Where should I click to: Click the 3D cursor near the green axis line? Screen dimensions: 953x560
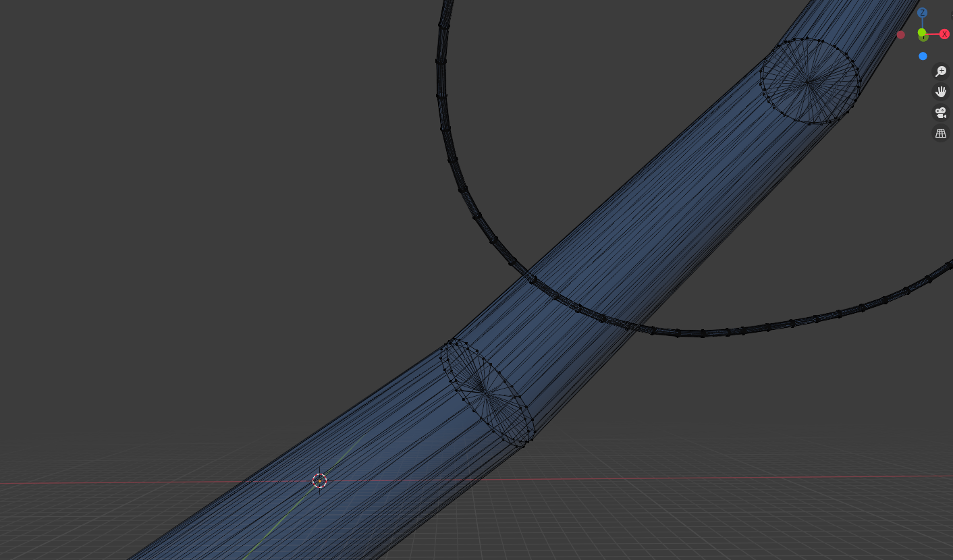point(319,480)
